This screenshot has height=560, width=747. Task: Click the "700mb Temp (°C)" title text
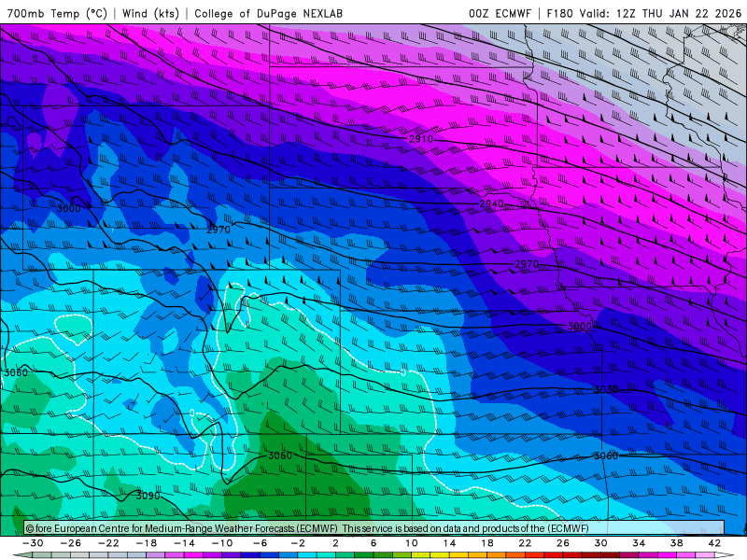click(57, 13)
